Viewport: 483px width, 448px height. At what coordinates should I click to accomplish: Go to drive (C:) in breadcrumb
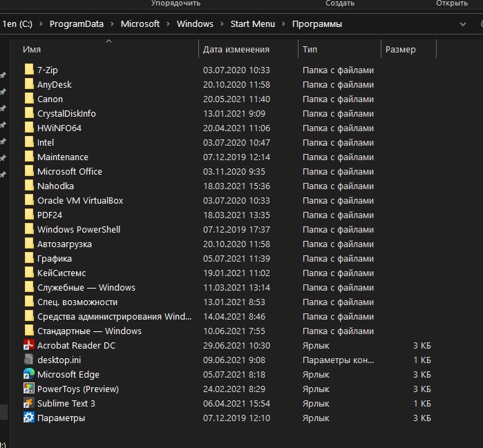tap(17, 23)
